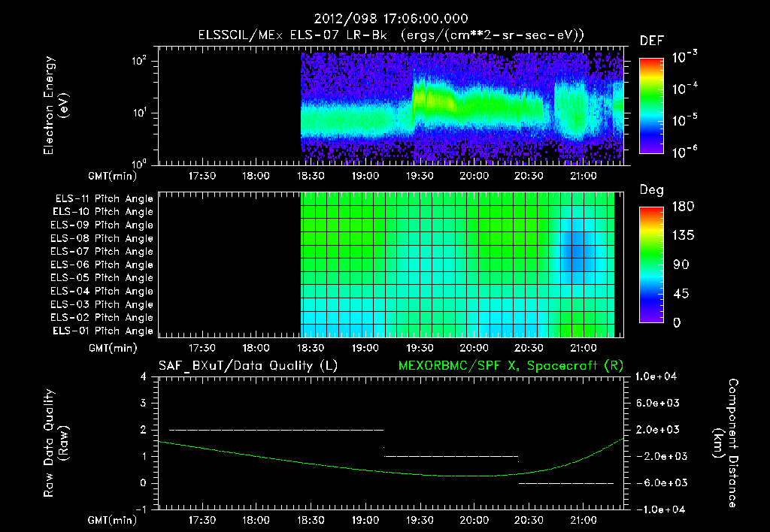Screen dimensions: 770x532
Task: Click the 180 value on Deg scale
Action: (x=683, y=207)
